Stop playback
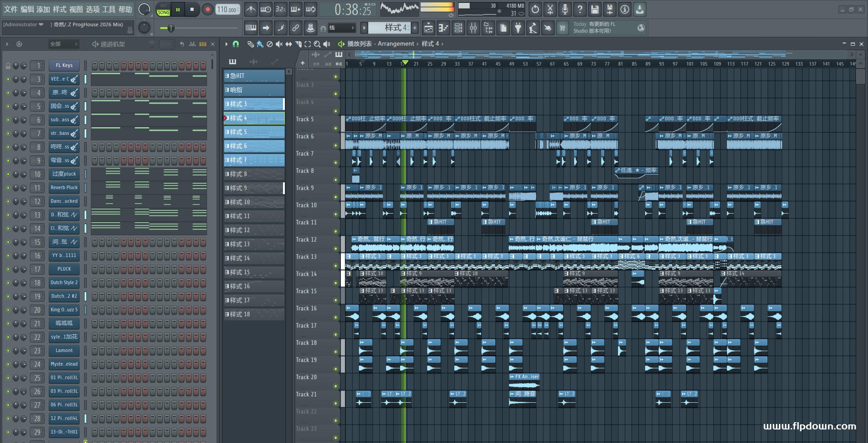 click(192, 9)
